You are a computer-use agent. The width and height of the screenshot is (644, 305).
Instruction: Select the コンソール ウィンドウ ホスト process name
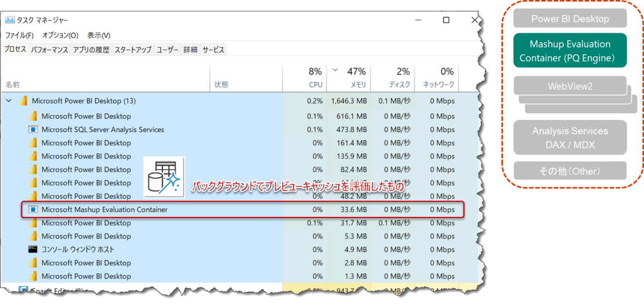(78, 249)
